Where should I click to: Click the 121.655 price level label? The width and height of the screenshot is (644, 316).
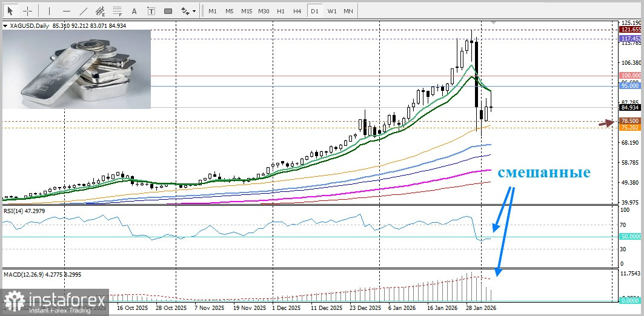[631, 30]
